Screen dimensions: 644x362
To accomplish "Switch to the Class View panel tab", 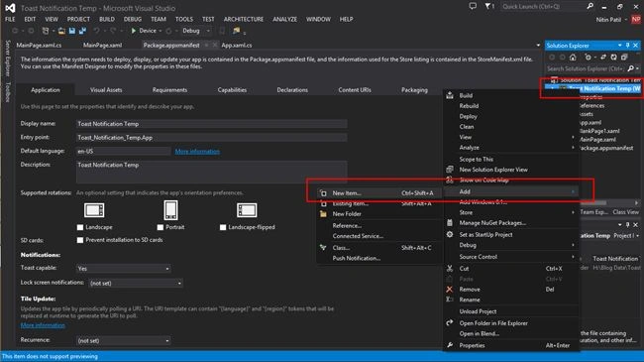I will 625,212.
